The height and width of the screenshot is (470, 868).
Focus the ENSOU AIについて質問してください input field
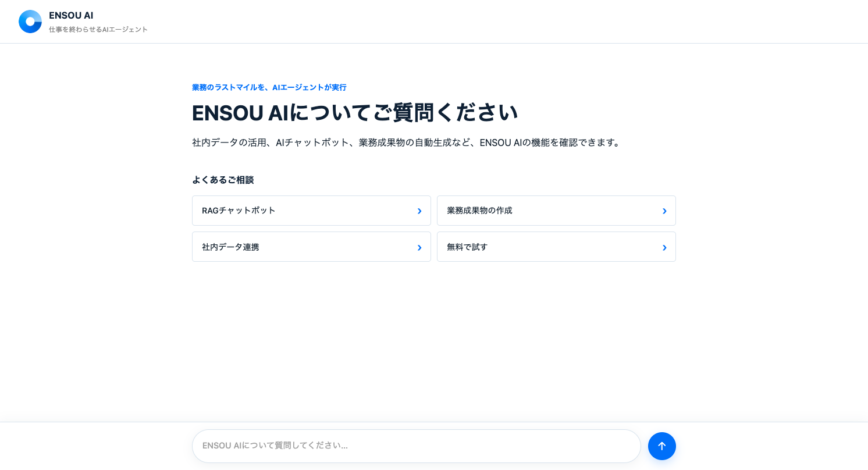417,446
